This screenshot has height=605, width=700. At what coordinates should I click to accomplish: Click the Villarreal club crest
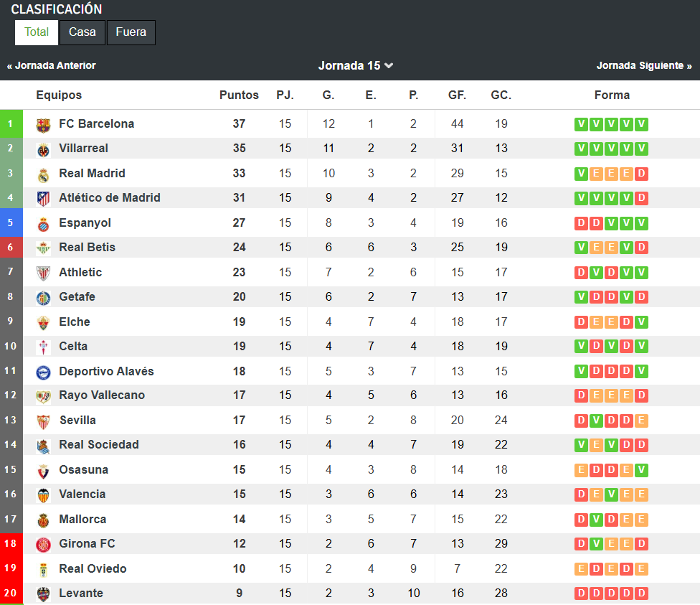click(43, 151)
